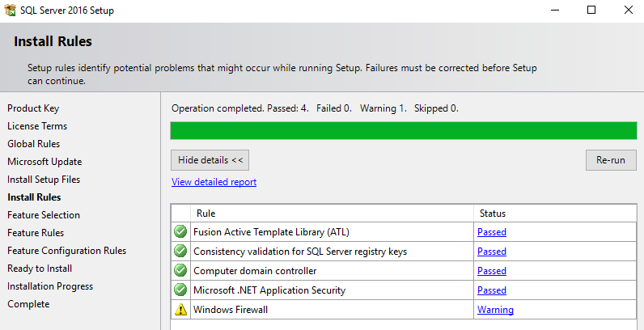Screen dimensions: 644x330
Task: Click green check icon for .NET Application Security
Action: point(180,290)
